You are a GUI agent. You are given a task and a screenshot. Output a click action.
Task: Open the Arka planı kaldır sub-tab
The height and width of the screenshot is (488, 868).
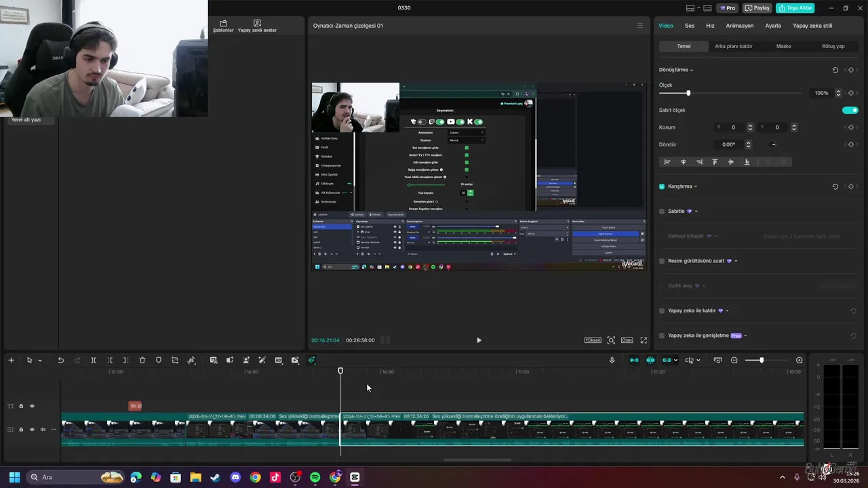[x=734, y=46]
